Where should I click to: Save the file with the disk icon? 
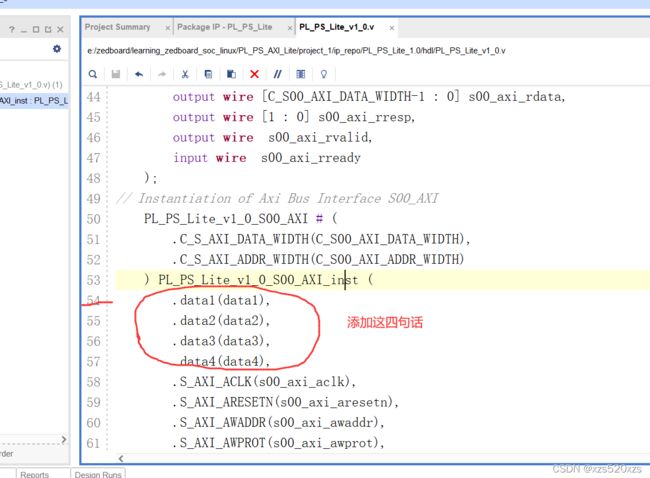(116, 74)
